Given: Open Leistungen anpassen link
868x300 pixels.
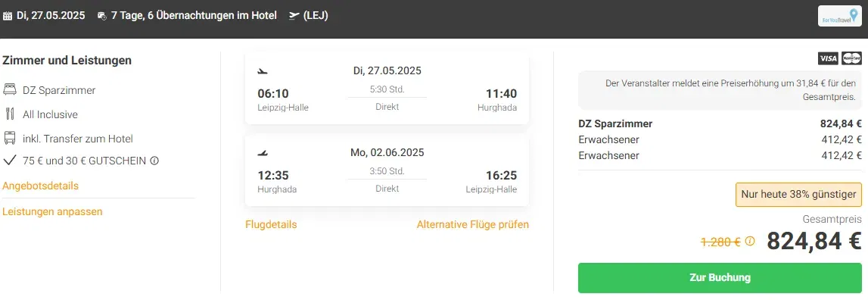Looking at the screenshot, I should point(52,212).
